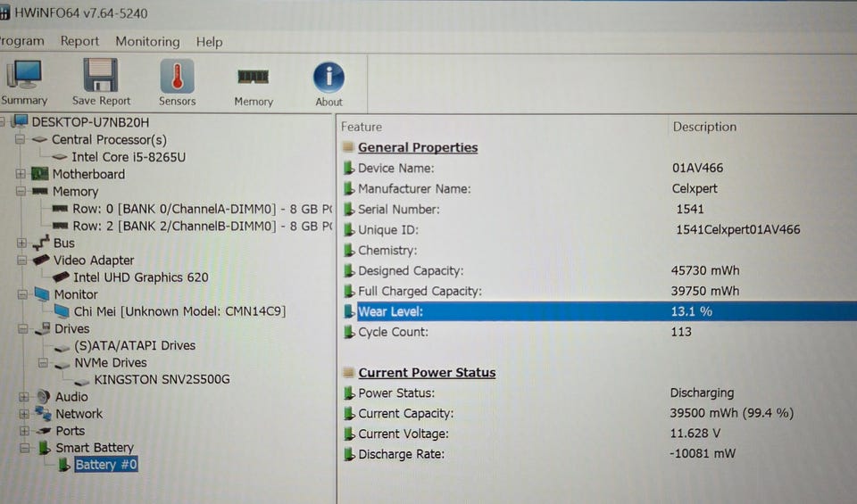This screenshot has height=504, width=857.
Task: Click battery icon beside Device Name
Action: coord(349,168)
